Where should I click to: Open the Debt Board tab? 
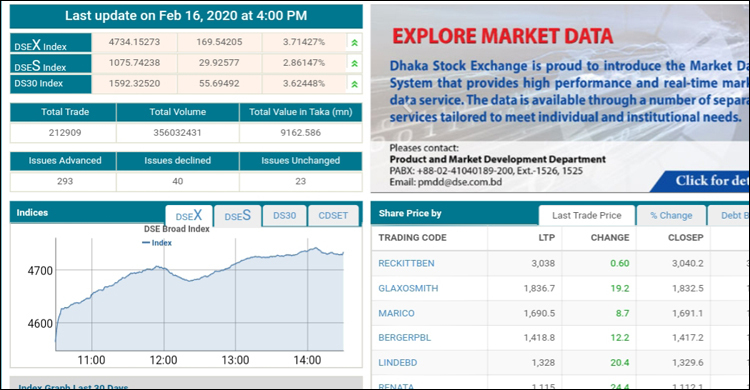pos(728,215)
